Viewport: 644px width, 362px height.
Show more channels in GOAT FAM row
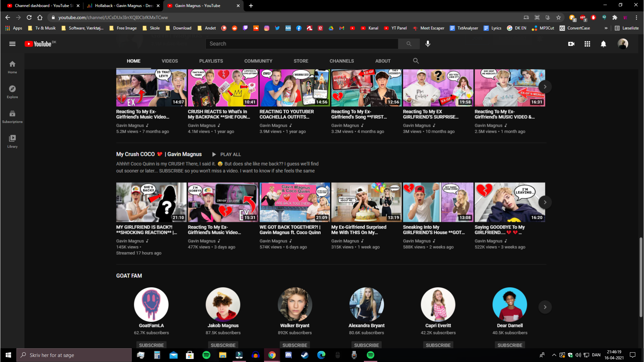(x=545, y=307)
